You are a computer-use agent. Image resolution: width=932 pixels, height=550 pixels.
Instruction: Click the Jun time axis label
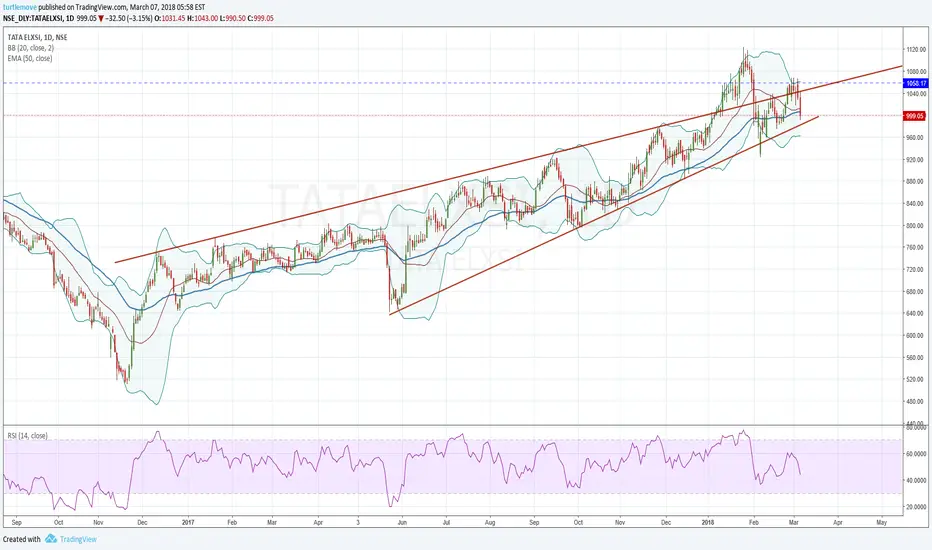402,523
